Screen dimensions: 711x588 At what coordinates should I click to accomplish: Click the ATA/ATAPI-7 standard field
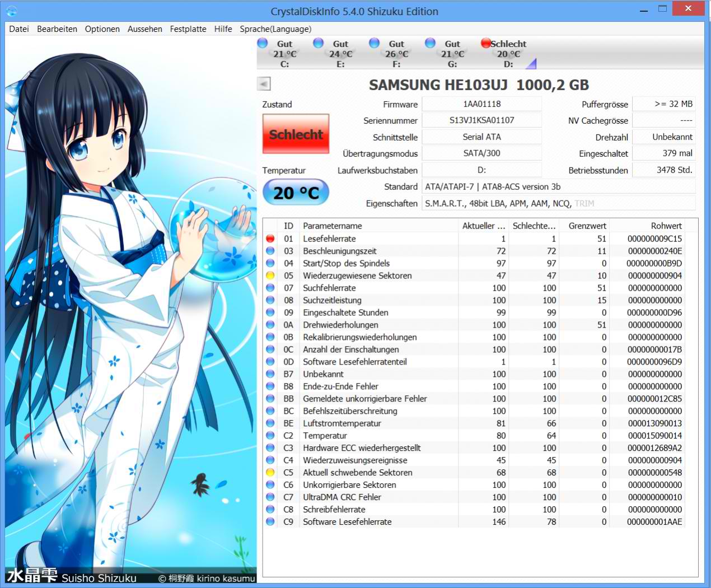tap(559, 186)
